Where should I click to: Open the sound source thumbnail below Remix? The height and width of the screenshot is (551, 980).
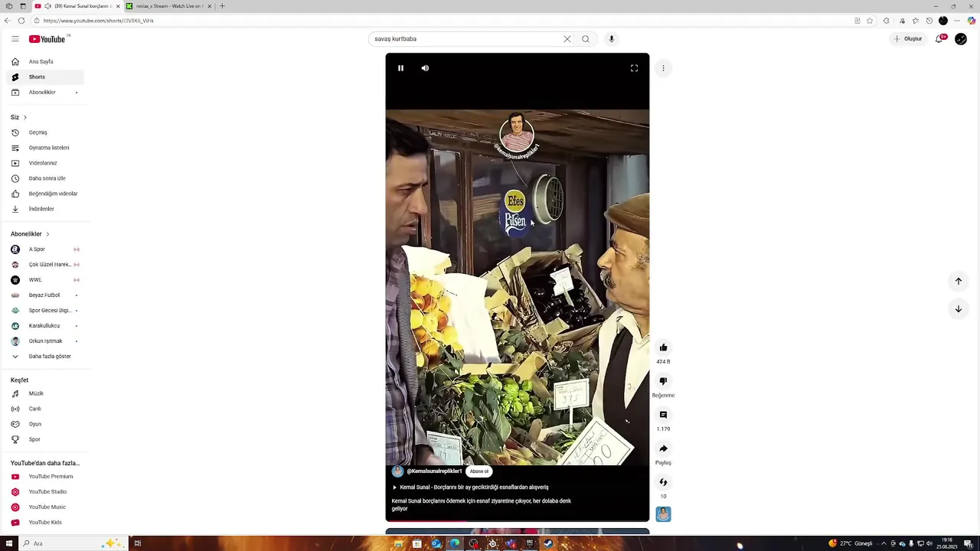pos(663,514)
